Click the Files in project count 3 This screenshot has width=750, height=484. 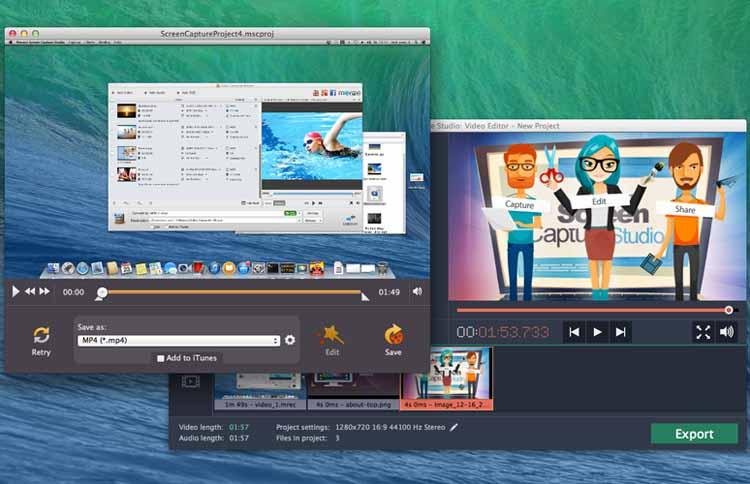point(337,438)
